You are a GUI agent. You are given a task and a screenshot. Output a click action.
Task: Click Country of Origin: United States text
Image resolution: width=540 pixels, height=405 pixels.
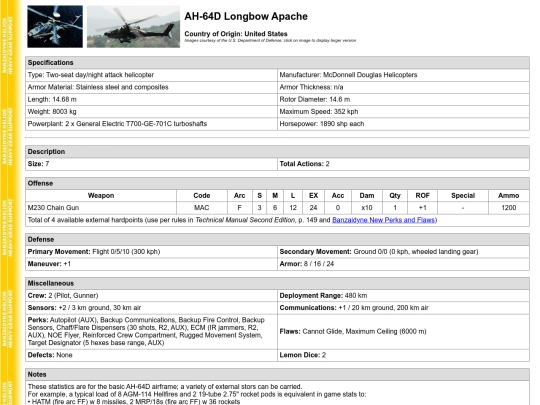pos(236,34)
